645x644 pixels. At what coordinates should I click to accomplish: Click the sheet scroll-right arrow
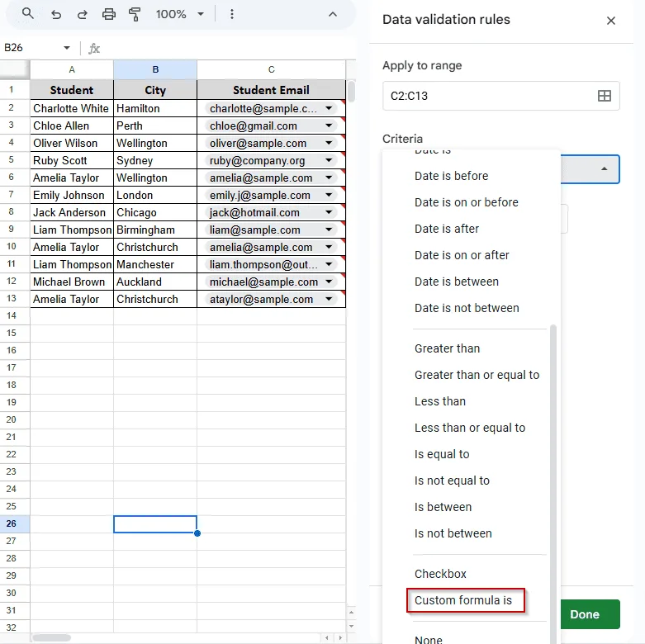click(x=340, y=638)
